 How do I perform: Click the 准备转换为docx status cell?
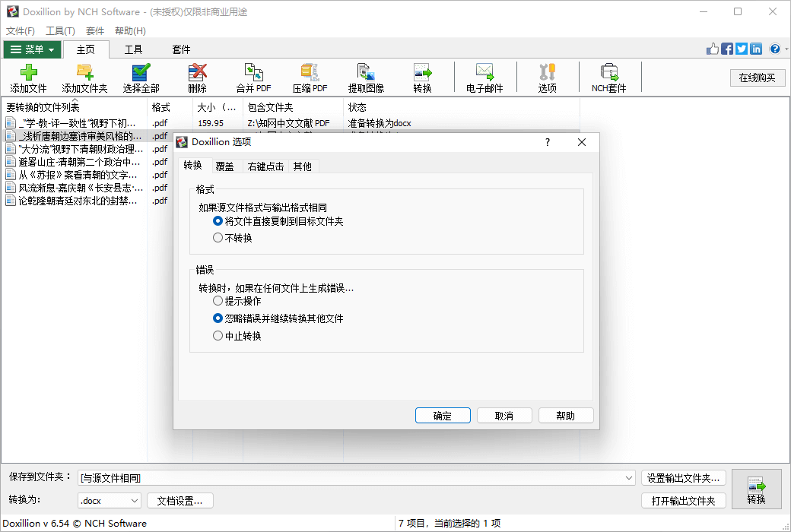pyautogui.click(x=380, y=123)
